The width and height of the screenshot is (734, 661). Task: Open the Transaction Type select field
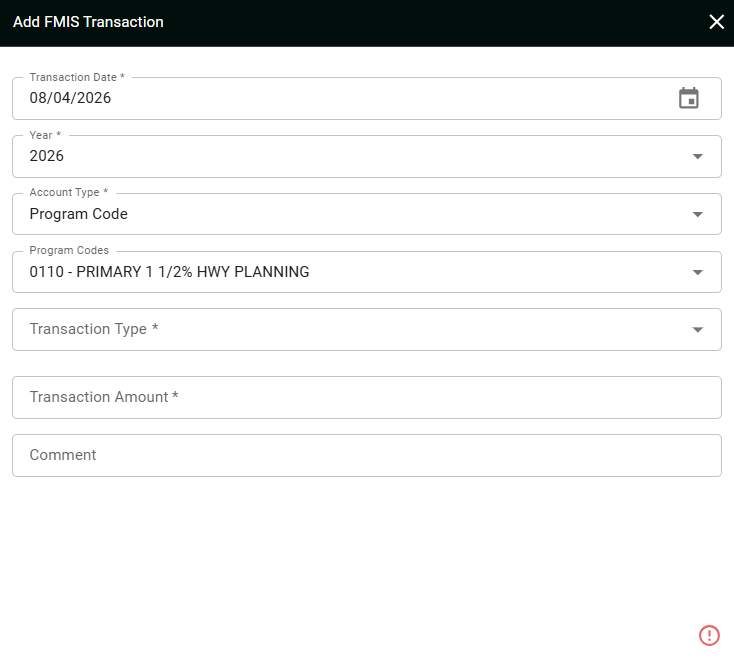[367, 330]
